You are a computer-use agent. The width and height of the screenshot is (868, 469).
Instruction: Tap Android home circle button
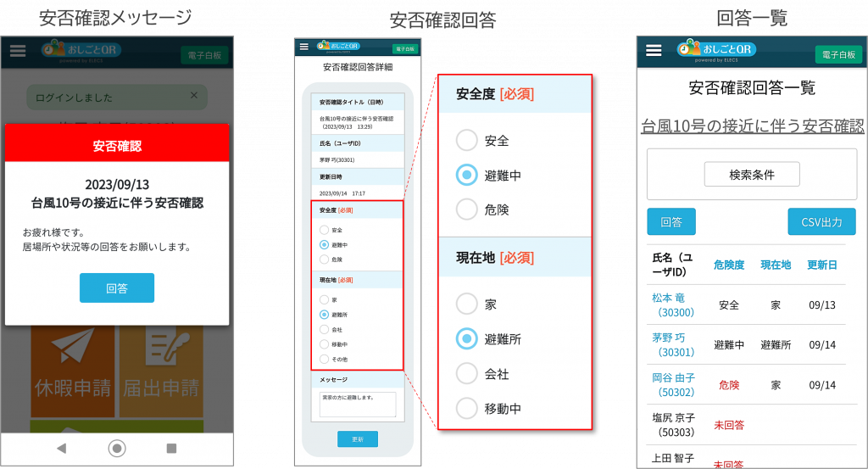tap(117, 448)
